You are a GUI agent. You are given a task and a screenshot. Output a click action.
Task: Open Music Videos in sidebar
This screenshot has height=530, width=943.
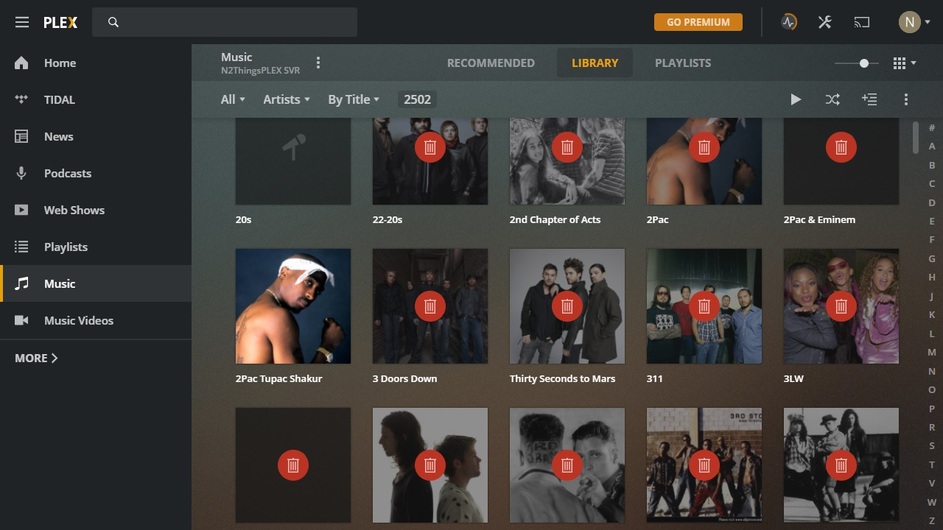[x=96, y=320]
